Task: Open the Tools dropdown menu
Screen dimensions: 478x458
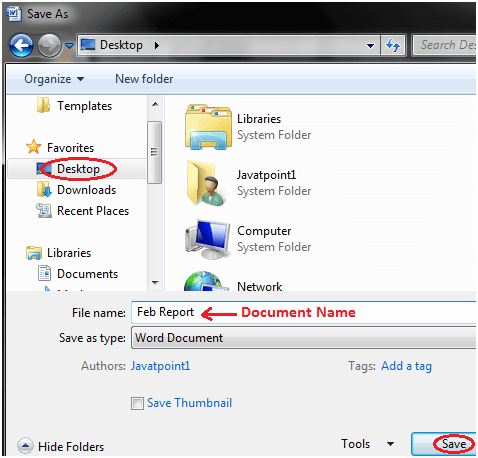Action: click(x=367, y=444)
